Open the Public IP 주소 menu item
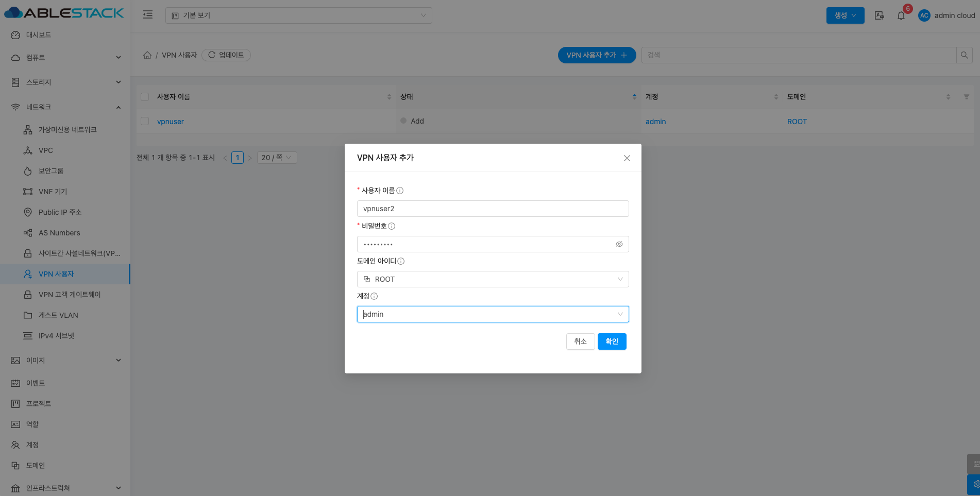 (x=60, y=212)
